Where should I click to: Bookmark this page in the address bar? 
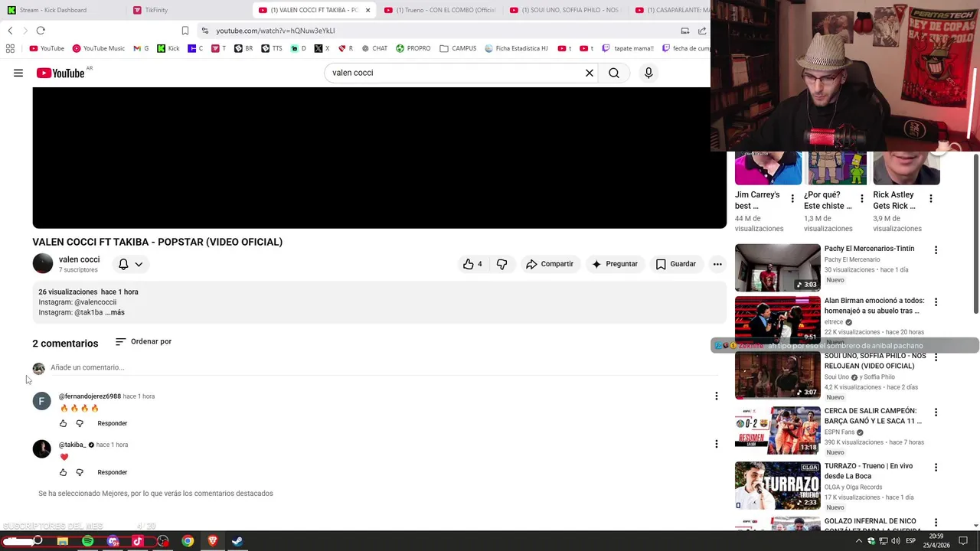click(185, 31)
